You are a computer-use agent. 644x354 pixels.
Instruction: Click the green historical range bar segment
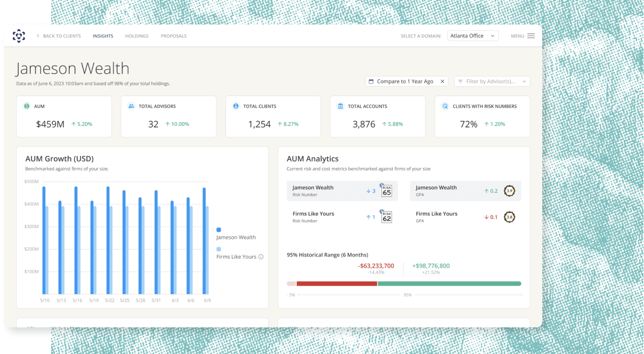(450, 284)
